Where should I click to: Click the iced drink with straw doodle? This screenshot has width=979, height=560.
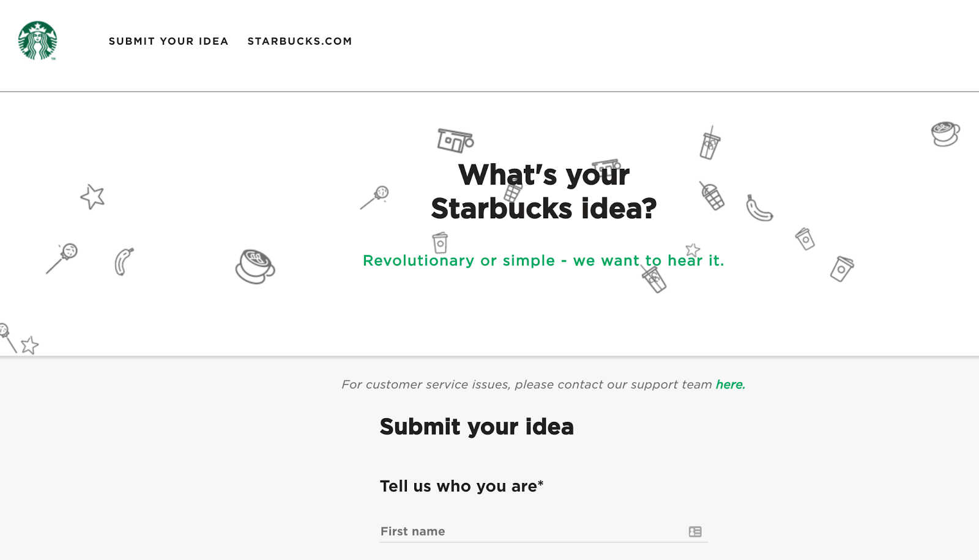coord(710,144)
